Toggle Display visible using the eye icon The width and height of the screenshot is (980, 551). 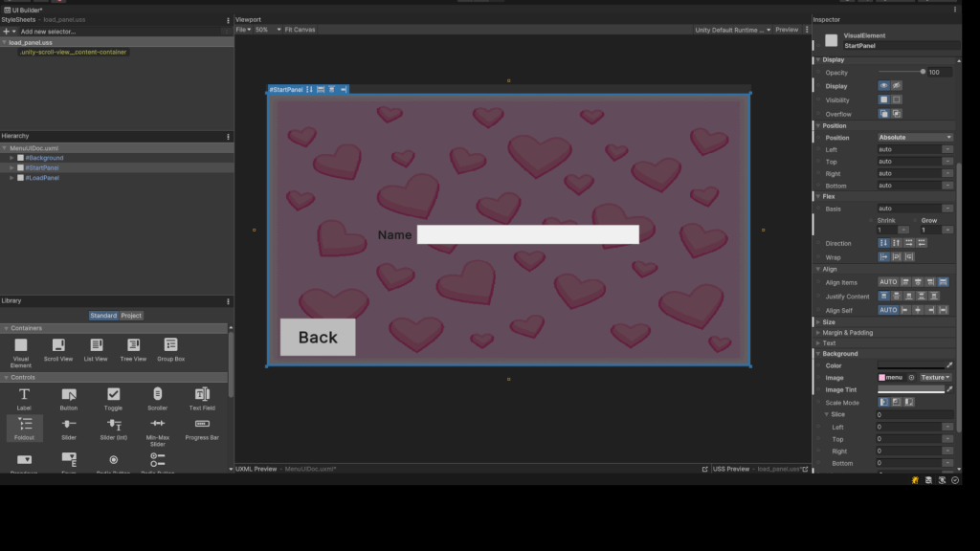pos(884,86)
